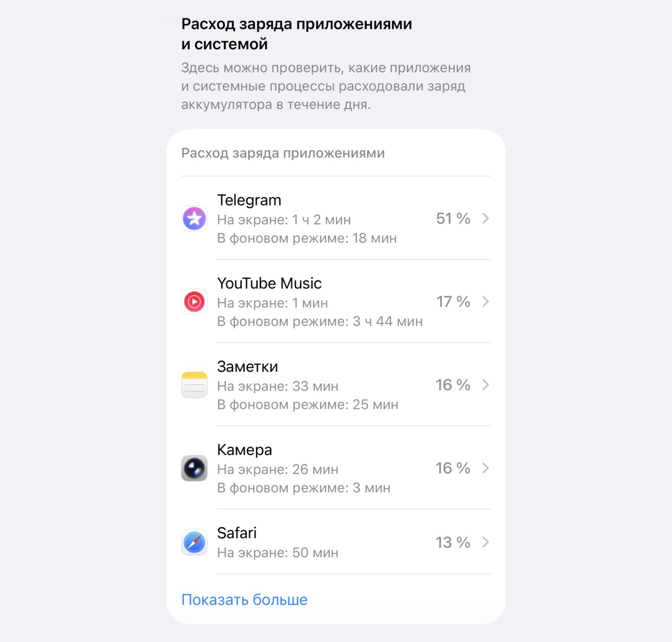This screenshot has height=642, width=672.
Task: Tap the Расход заряда приложениями section header
Action: coord(283,153)
